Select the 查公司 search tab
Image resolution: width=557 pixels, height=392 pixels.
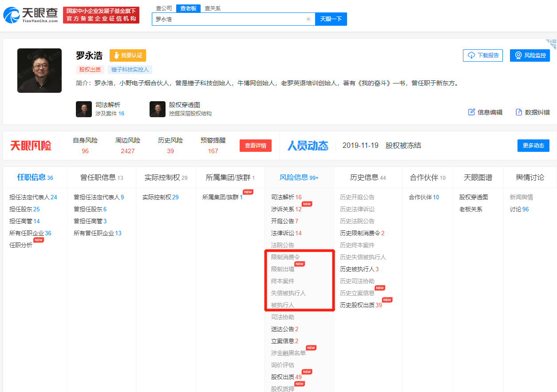pos(164,8)
